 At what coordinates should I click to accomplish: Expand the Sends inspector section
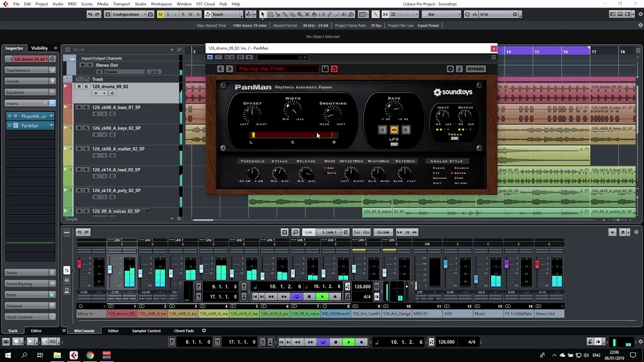30,273
